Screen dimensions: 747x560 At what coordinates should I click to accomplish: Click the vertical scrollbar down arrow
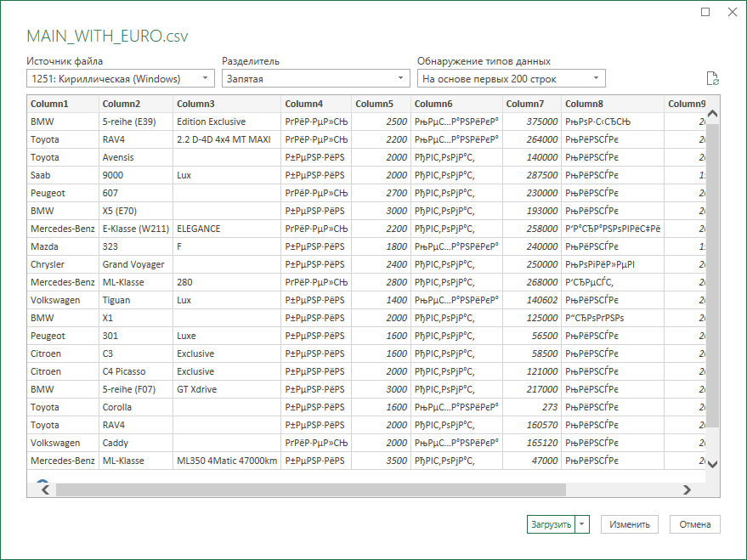[712, 464]
